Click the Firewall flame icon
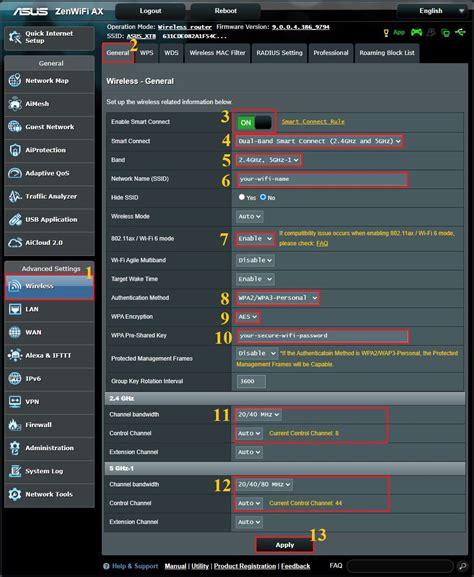474x577 pixels. pyautogui.click(x=15, y=425)
